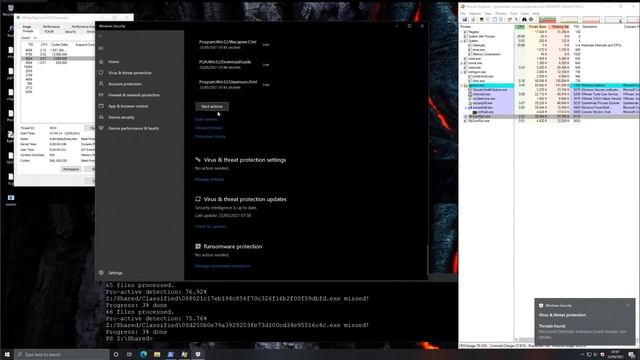This screenshot has width=640, height=360.
Task: Open the Allowed threats link
Action: [209, 128]
